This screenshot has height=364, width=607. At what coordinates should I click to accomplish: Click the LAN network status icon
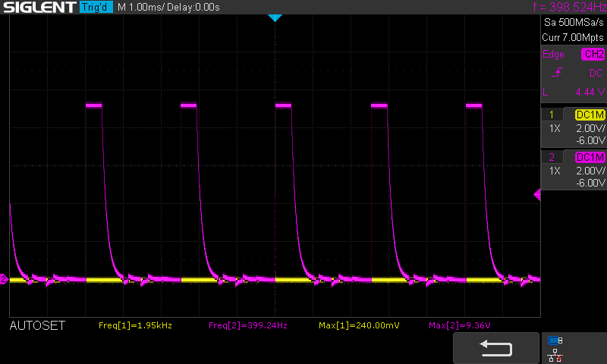pyautogui.click(x=555, y=355)
